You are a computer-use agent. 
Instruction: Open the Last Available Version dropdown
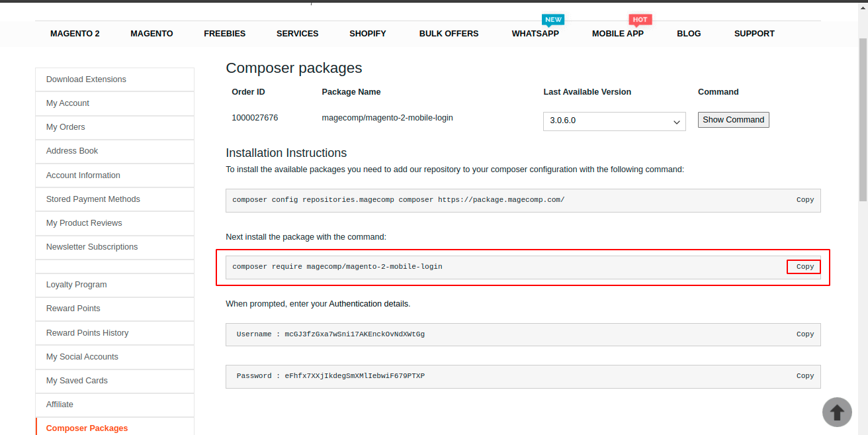click(x=614, y=121)
